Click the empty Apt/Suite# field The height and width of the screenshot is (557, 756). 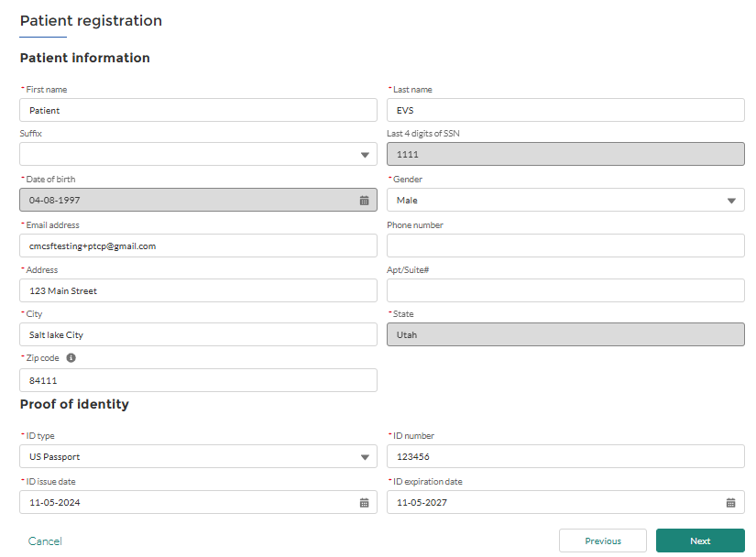565,290
